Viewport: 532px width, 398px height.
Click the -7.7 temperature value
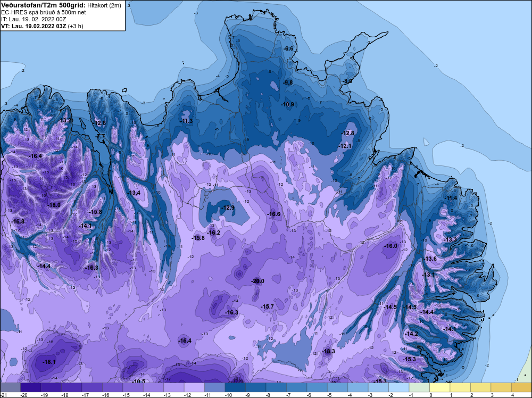[x=101, y=136]
